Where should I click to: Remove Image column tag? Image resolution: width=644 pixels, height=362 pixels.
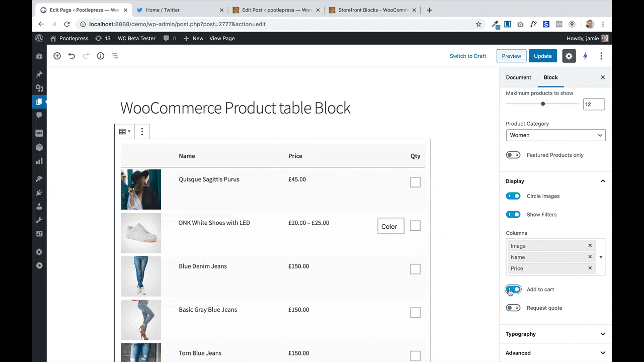click(x=590, y=245)
